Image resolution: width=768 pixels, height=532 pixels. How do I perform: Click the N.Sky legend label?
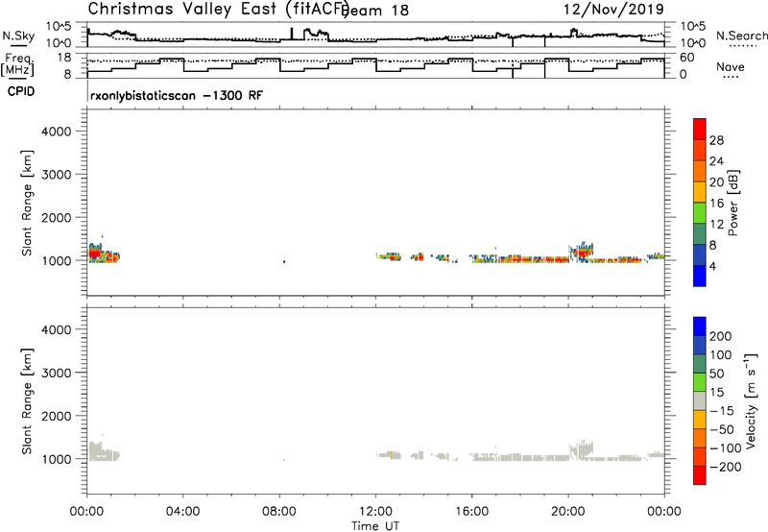[x=18, y=36]
